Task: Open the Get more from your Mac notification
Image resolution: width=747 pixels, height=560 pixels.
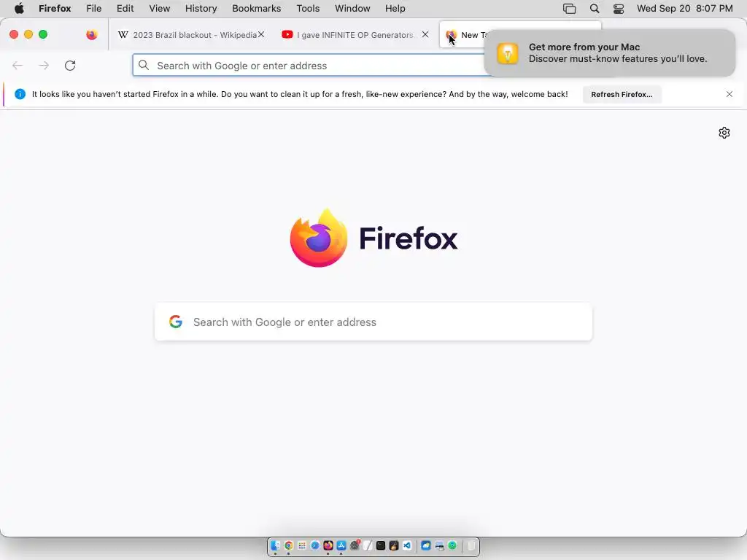Action: click(610, 52)
